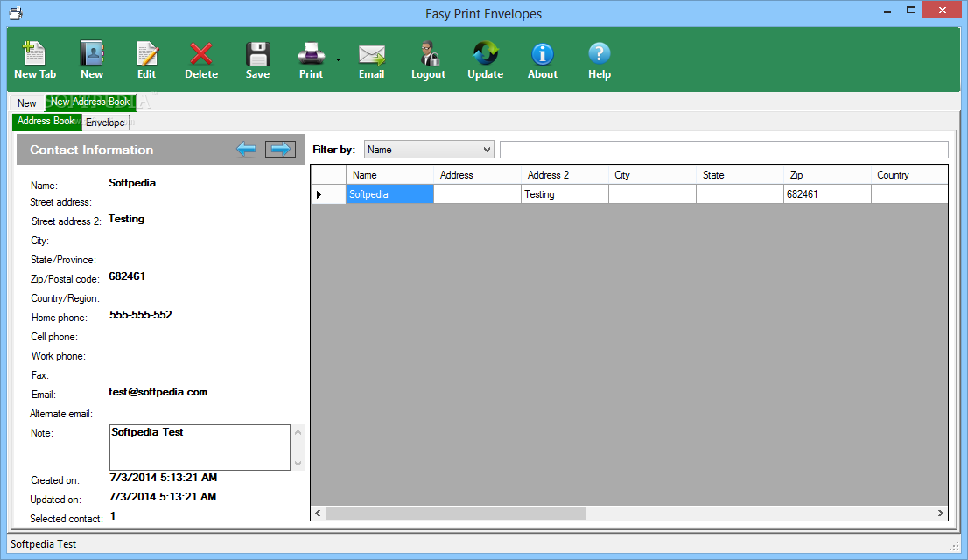The image size is (968, 560).
Task: Sort by the State column header
Action: tap(740, 175)
